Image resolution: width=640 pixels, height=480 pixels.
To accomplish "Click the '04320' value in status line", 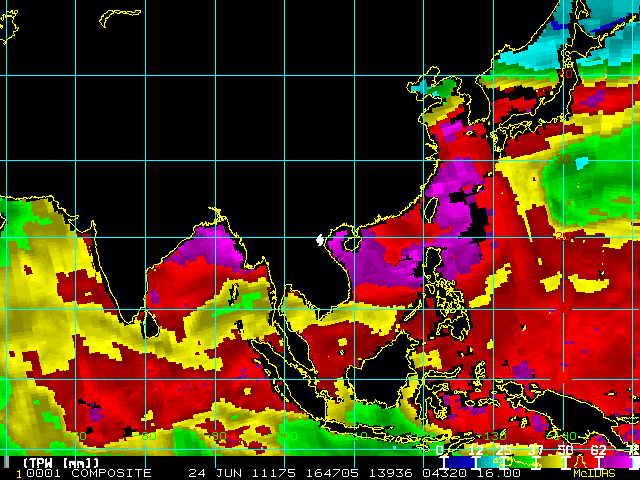I will (444, 473).
